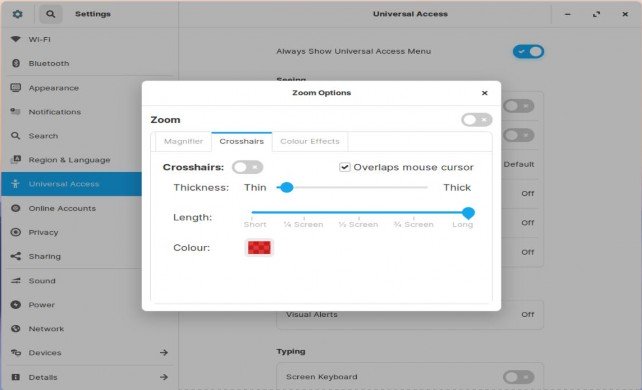Screen dimensions: 642x390
Task: Set Length slider to ¼ Screen mark
Action: [304, 213]
